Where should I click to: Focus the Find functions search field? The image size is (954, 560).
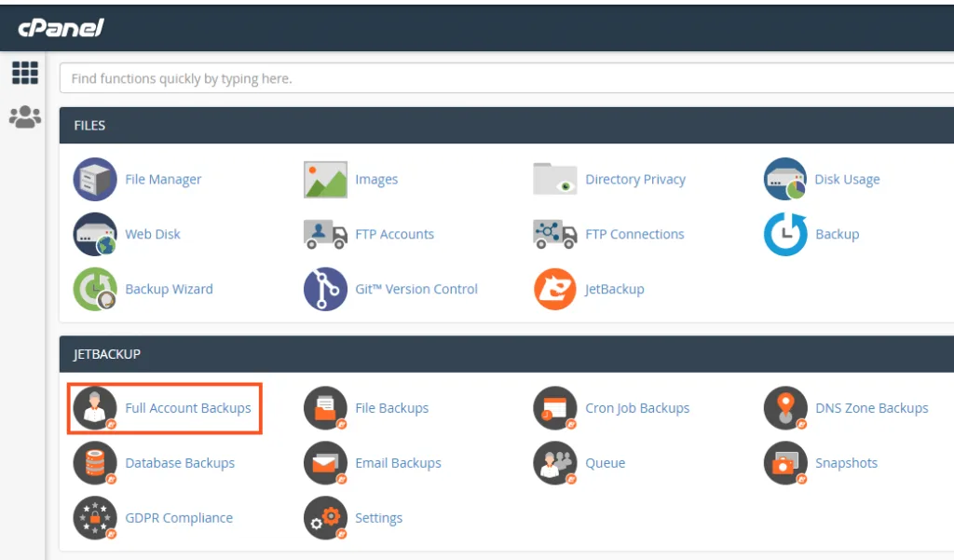tap(503, 78)
